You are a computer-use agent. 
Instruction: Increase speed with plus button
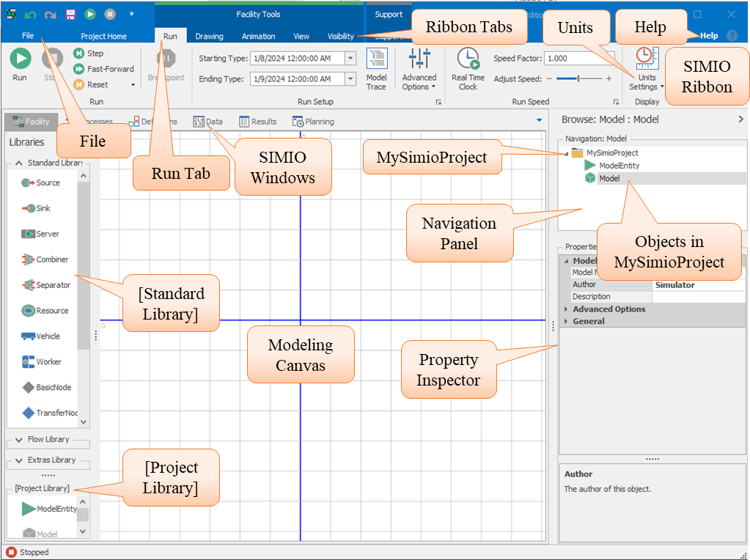609,78
